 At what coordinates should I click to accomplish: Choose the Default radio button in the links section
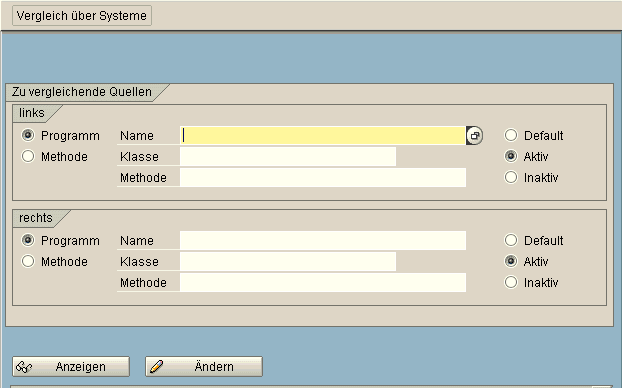coord(511,135)
